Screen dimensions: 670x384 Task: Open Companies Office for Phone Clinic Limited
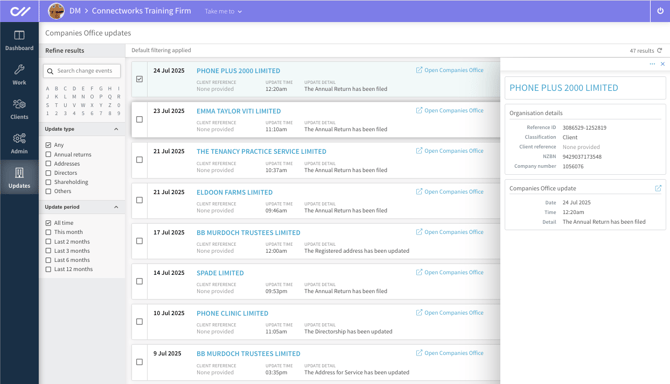(450, 313)
